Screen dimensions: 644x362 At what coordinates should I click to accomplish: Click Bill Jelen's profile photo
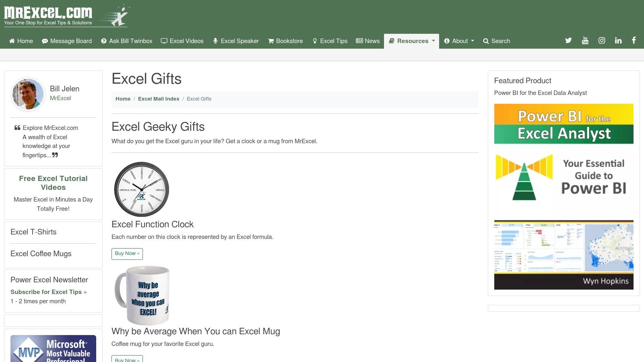28,94
